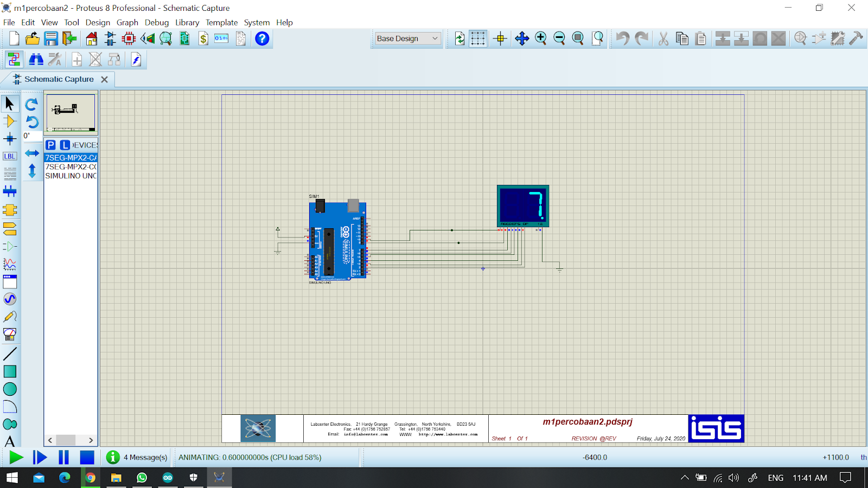Close the Schematic Capture tab
This screenshot has height=488, width=868.
[x=105, y=79]
